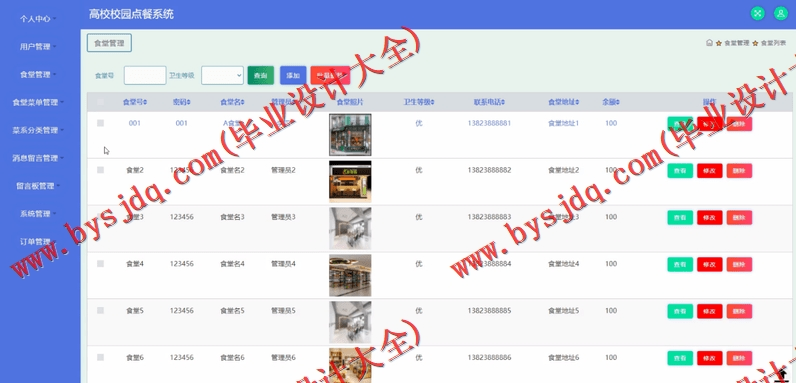Expand 留言板管理 sidebar menu
Screen dimensions: 796x383
[37, 186]
